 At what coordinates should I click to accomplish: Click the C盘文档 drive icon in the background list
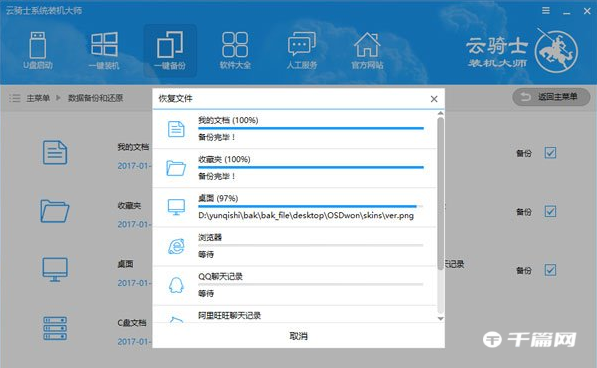coord(55,328)
